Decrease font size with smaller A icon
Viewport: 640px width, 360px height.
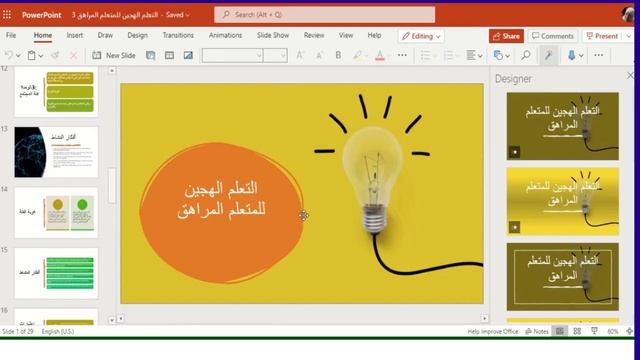pos(319,55)
